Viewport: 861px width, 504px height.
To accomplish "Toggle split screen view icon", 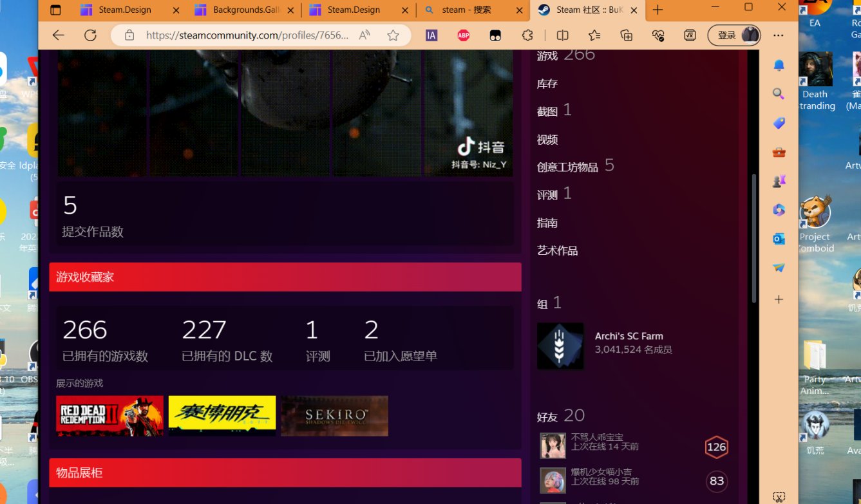I will [562, 35].
